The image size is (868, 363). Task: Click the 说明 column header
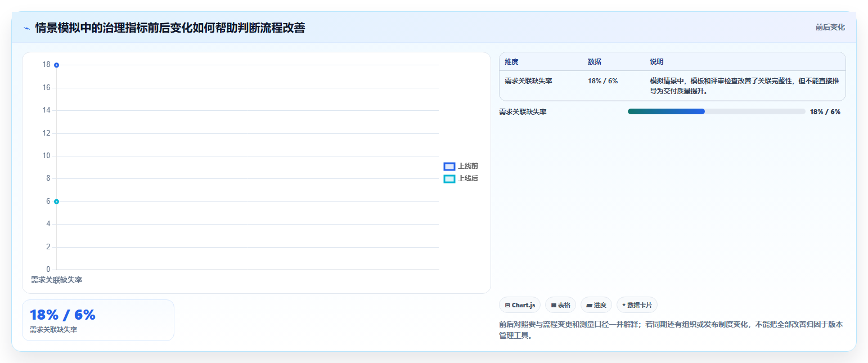coord(656,62)
